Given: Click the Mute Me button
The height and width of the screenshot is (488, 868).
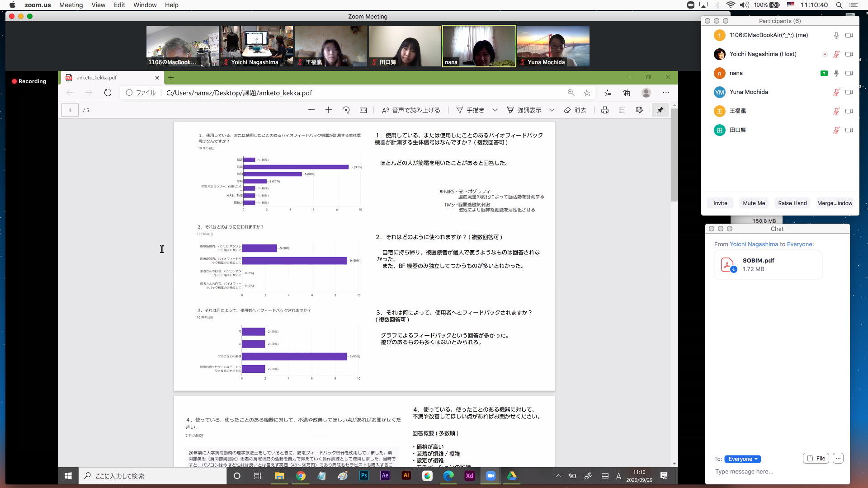Looking at the screenshot, I should click(x=754, y=203).
